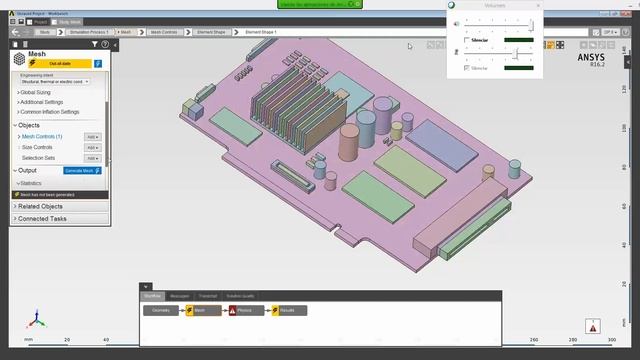Open the filter funnel icon in the panel header
The height and width of the screenshot is (360, 640).
pyautogui.click(x=95, y=44)
